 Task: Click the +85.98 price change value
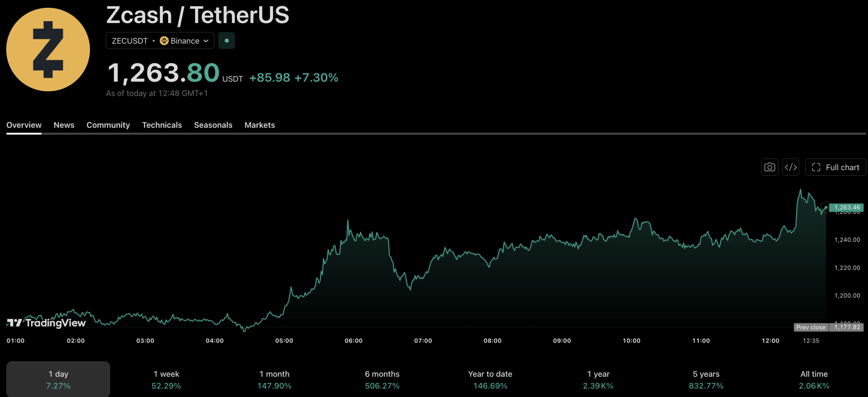pos(270,77)
